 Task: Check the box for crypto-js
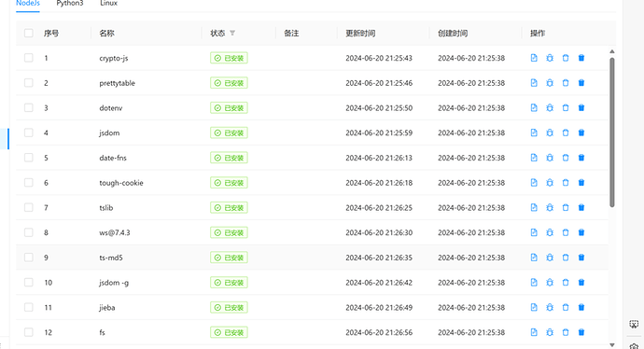(x=28, y=58)
